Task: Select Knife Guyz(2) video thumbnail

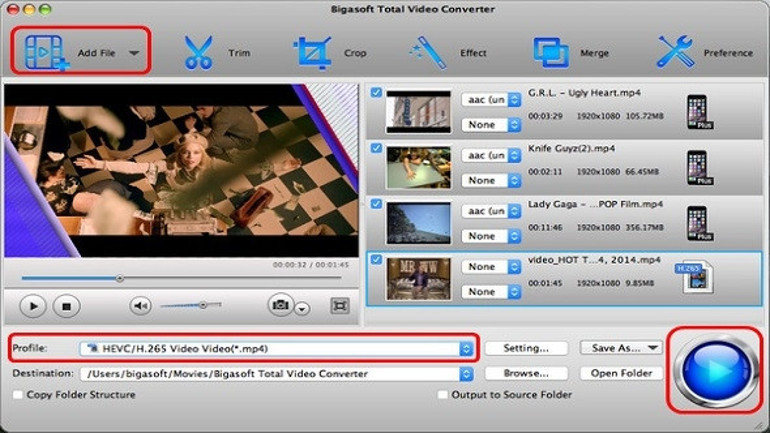Action: pyautogui.click(x=418, y=167)
